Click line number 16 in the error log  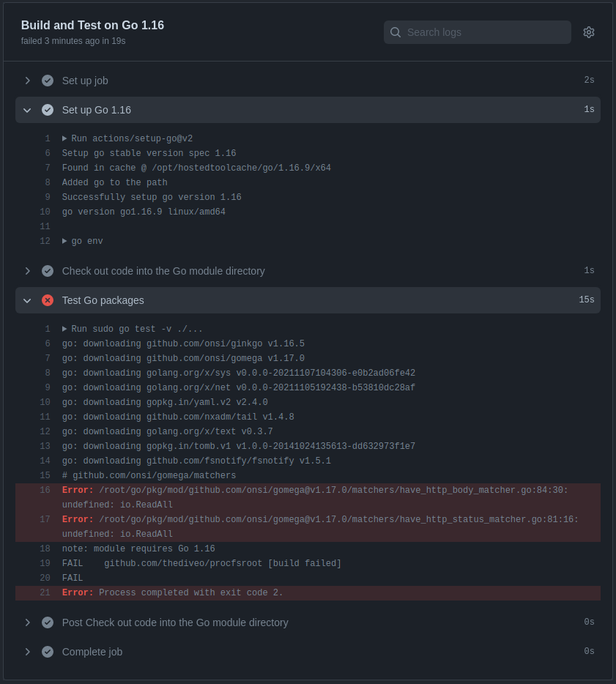click(45, 490)
